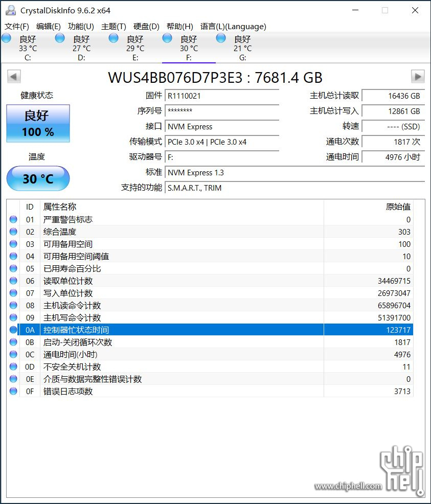Open the 硬盘(D) menu
This screenshot has height=504, width=431.
pyautogui.click(x=146, y=27)
